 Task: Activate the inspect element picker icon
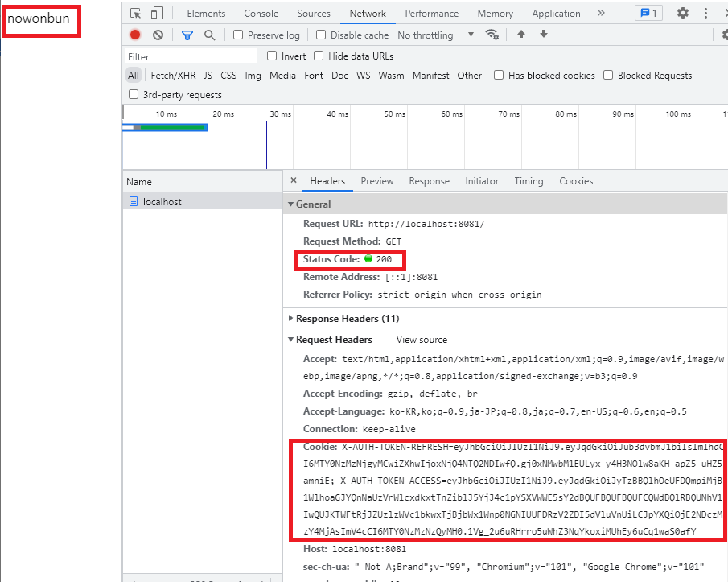136,14
